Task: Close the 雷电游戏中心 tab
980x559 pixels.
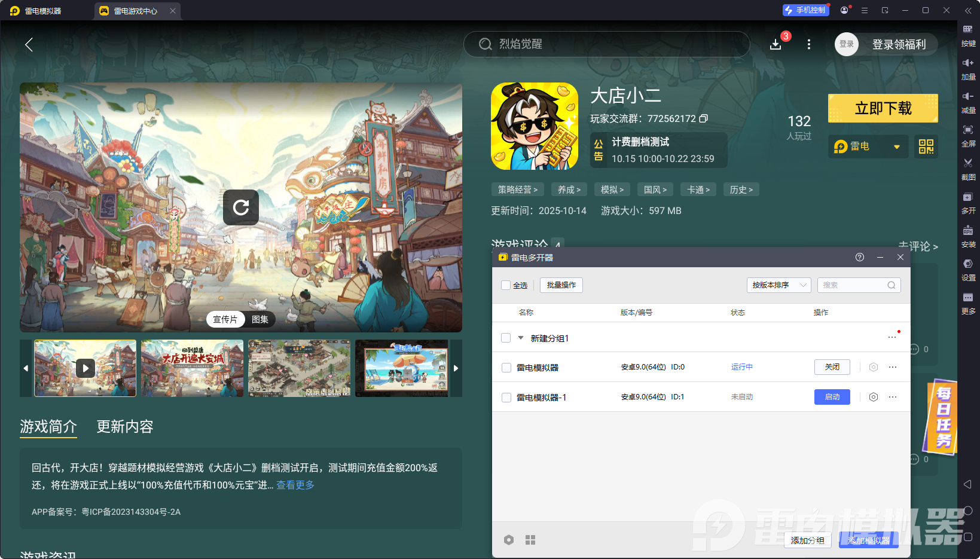Action: point(173,11)
